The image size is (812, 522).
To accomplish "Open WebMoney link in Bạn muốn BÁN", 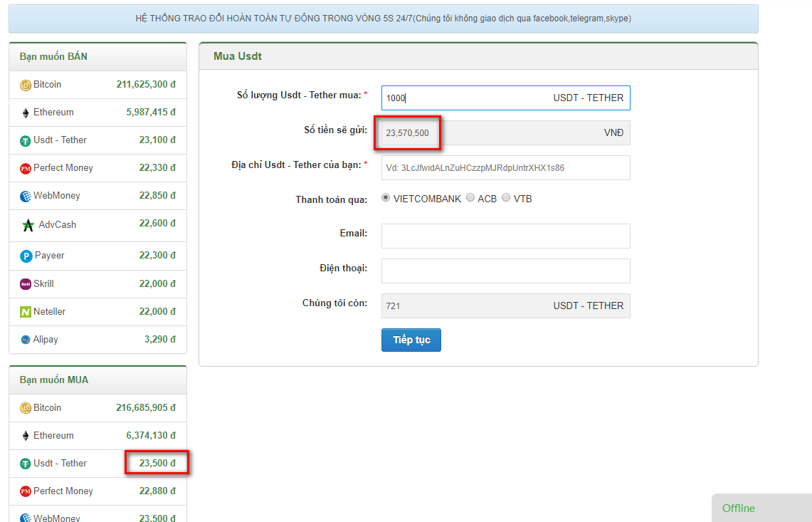I will (56, 196).
